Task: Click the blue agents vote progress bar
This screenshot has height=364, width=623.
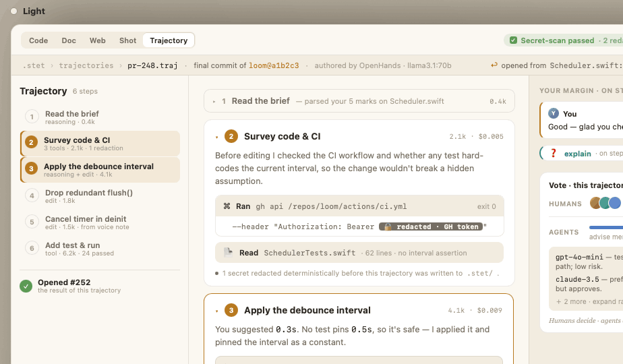Action: point(606,228)
